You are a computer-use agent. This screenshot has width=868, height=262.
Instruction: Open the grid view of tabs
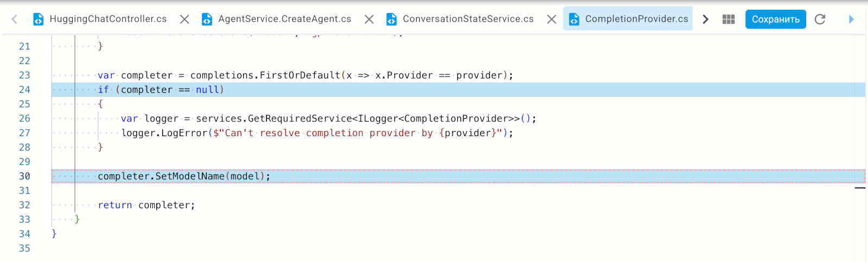pyautogui.click(x=729, y=20)
